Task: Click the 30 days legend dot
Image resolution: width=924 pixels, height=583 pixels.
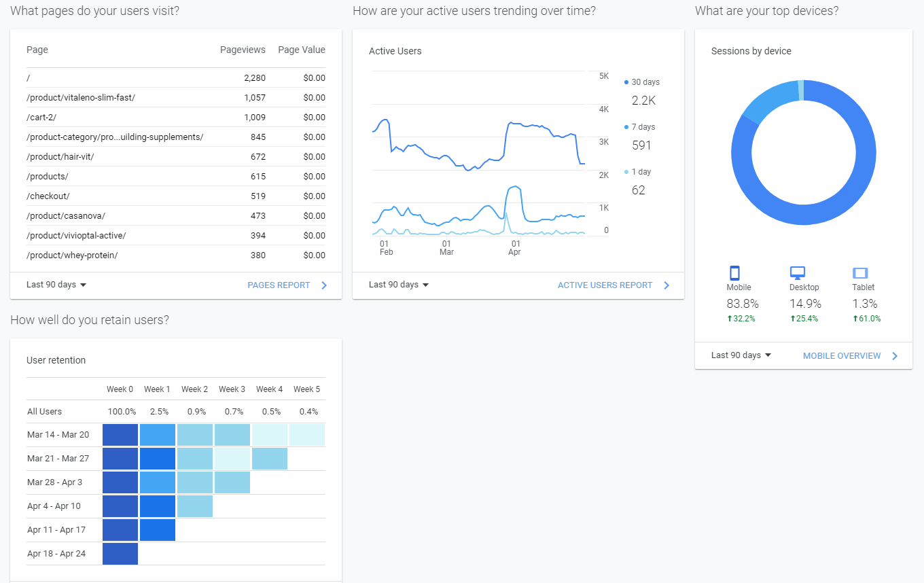Action: tap(626, 82)
